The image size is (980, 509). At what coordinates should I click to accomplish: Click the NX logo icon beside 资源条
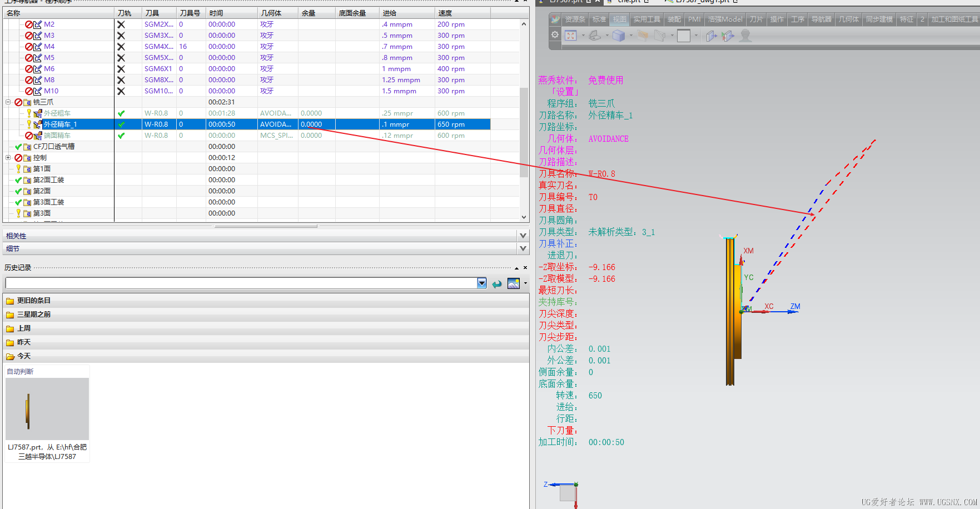(x=555, y=19)
